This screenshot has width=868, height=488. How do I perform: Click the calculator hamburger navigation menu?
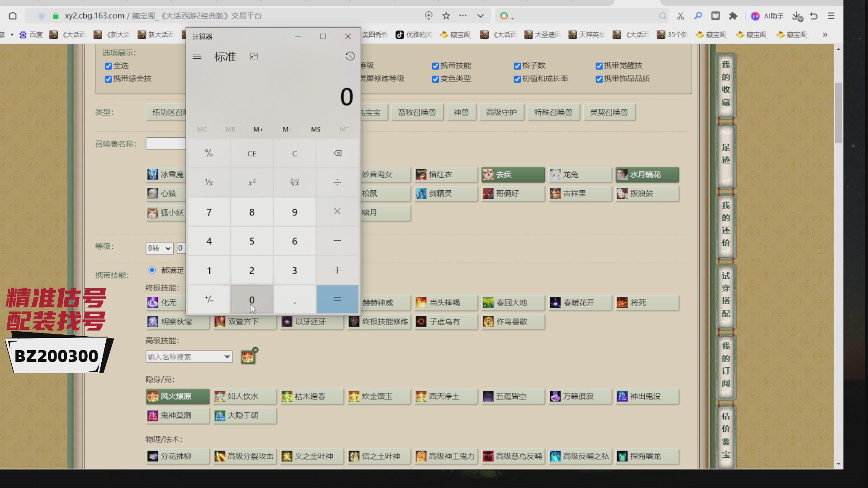[x=197, y=56]
